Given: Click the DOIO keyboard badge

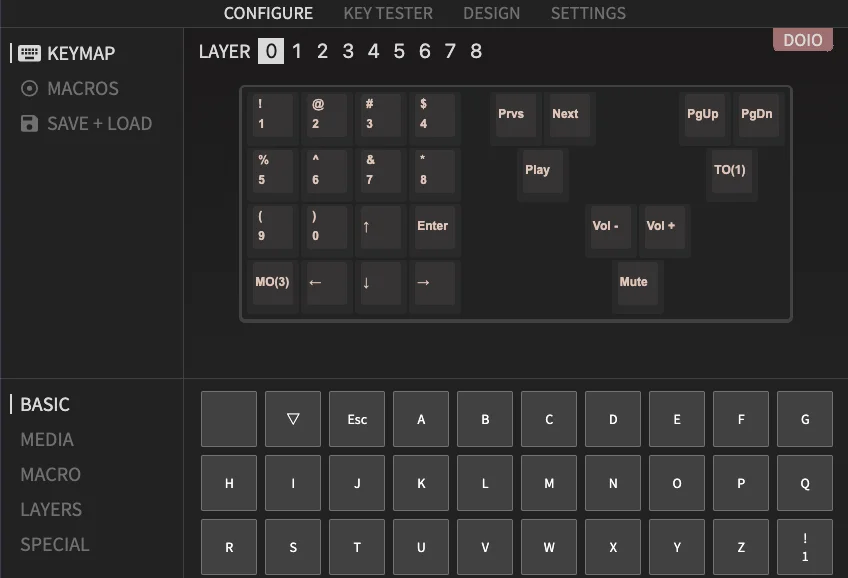Looking at the screenshot, I should pyautogui.click(x=802, y=40).
